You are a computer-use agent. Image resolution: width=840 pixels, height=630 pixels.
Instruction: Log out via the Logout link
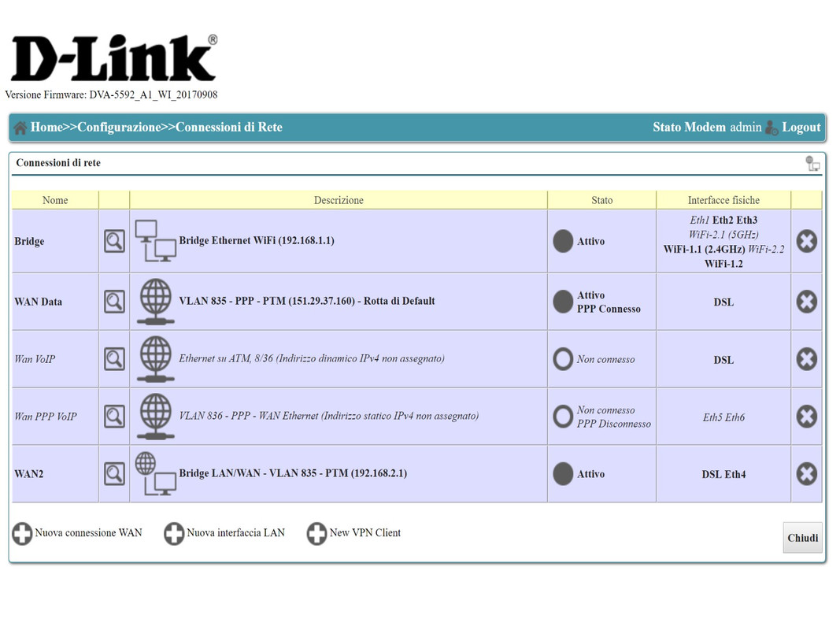coord(801,127)
